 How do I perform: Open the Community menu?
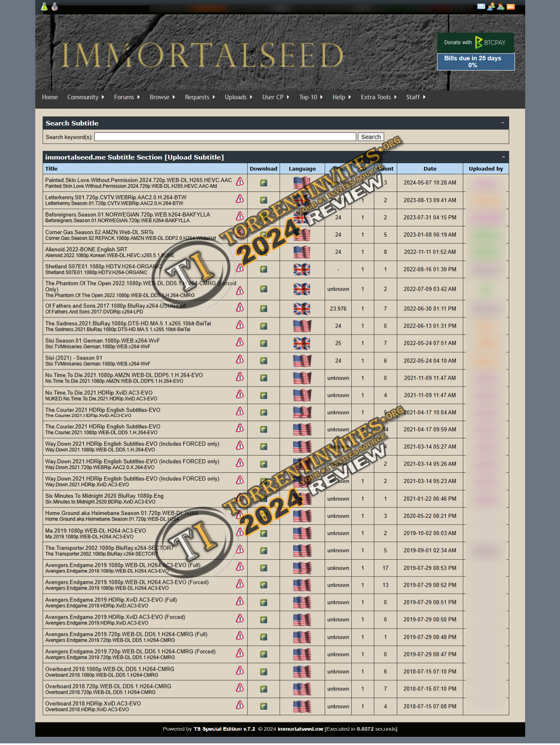(85, 97)
